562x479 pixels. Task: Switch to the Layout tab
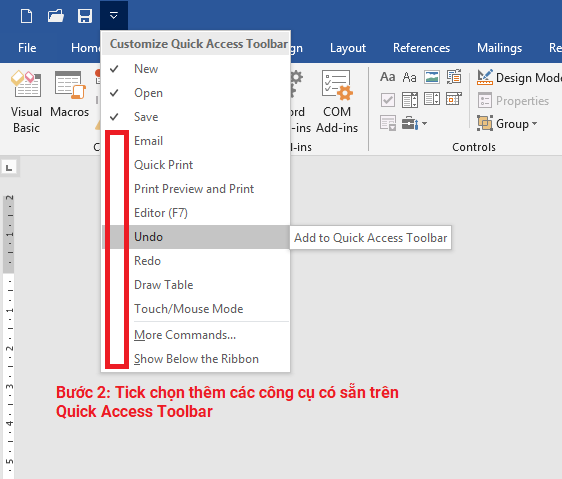pos(348,48)
